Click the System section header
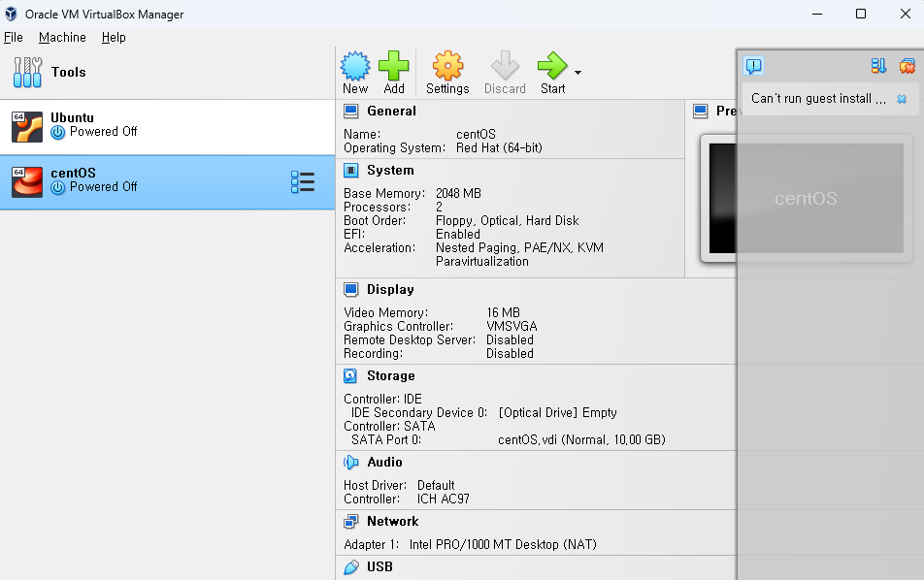This screenshot has width=924, height=580. pos(390,170)
